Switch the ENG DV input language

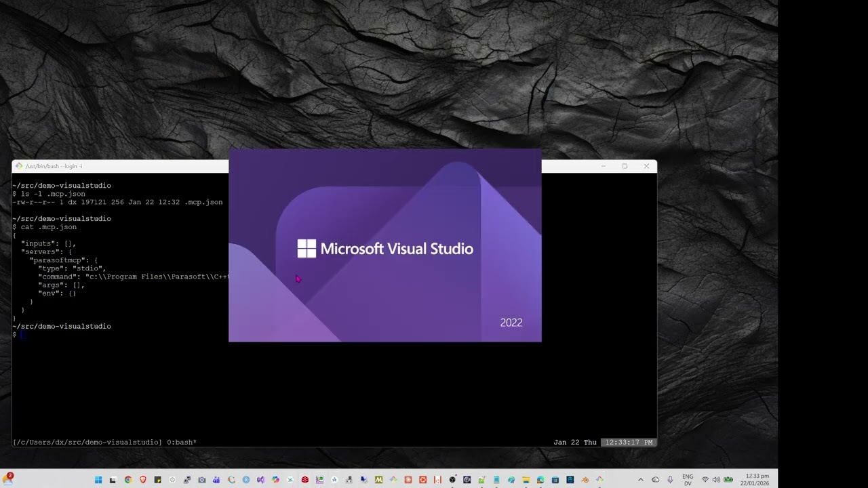[x=688, y=480]
